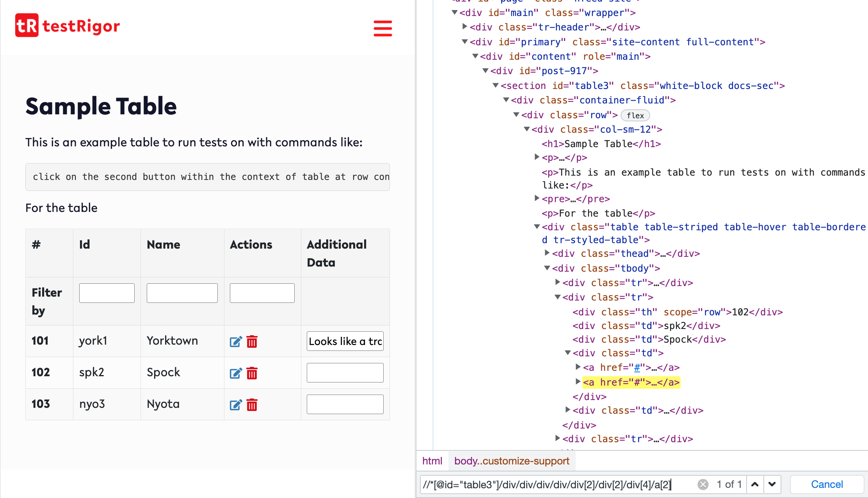Image resolution: width=868 pixels, height=498 pixels.
Task: Click the Id filter input field
Action: pos(107,293)
